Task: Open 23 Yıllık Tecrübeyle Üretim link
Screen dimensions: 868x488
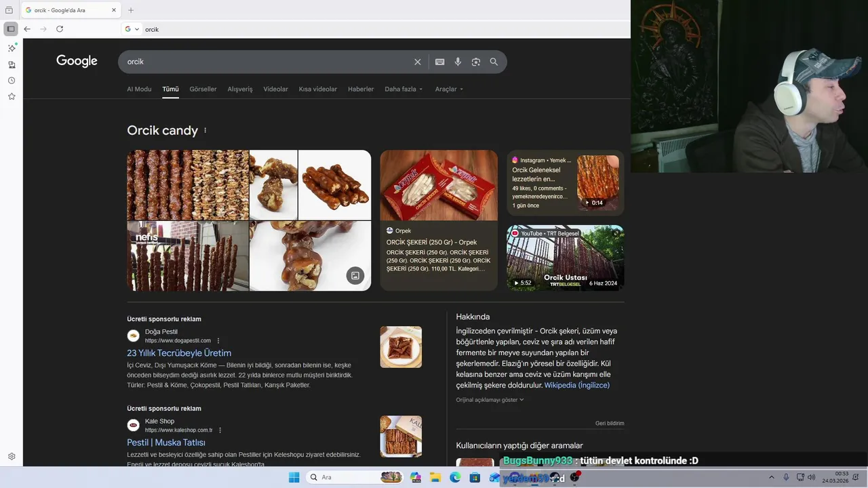Action: [x=179, y=353]
